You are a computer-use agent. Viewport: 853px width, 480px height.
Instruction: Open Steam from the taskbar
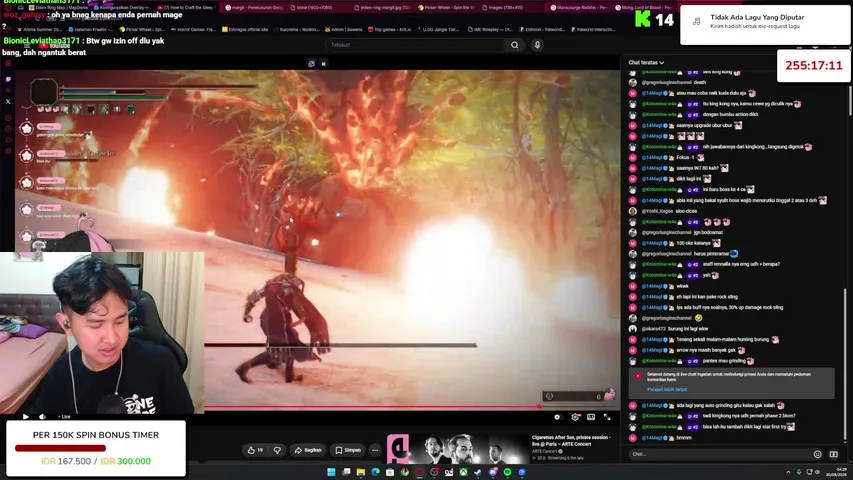(x=478, y=472)
